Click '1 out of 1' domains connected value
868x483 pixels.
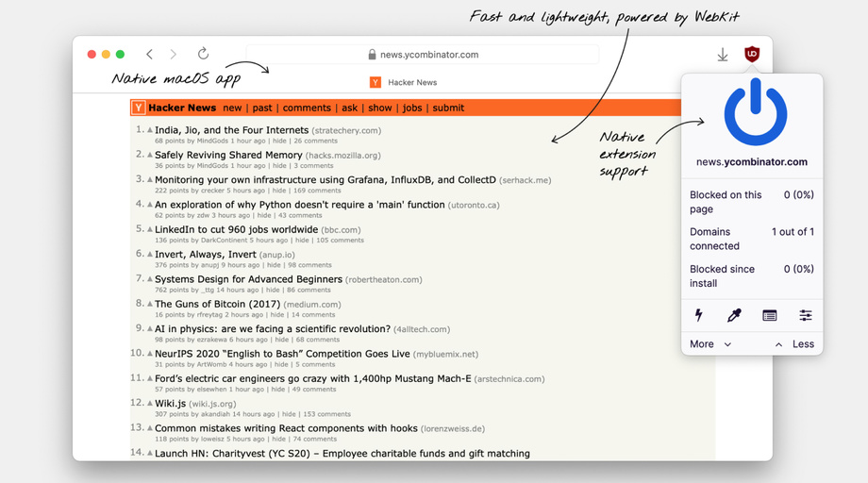coord(793,232)
